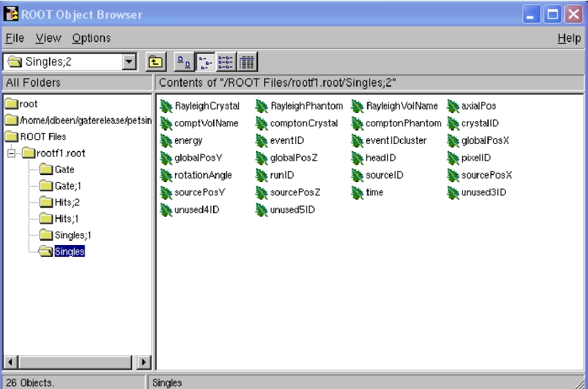This screenshot has width=588, height=389.
Task: Select the ROOT Files folder
Action: [36, 136]
